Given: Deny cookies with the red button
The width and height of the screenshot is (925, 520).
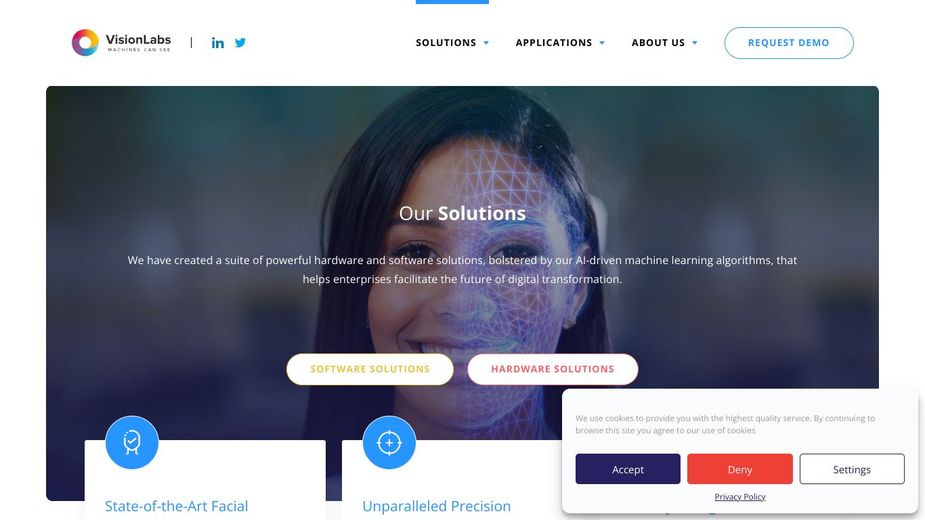Looking at the screenshot, I should coord(740,469).
